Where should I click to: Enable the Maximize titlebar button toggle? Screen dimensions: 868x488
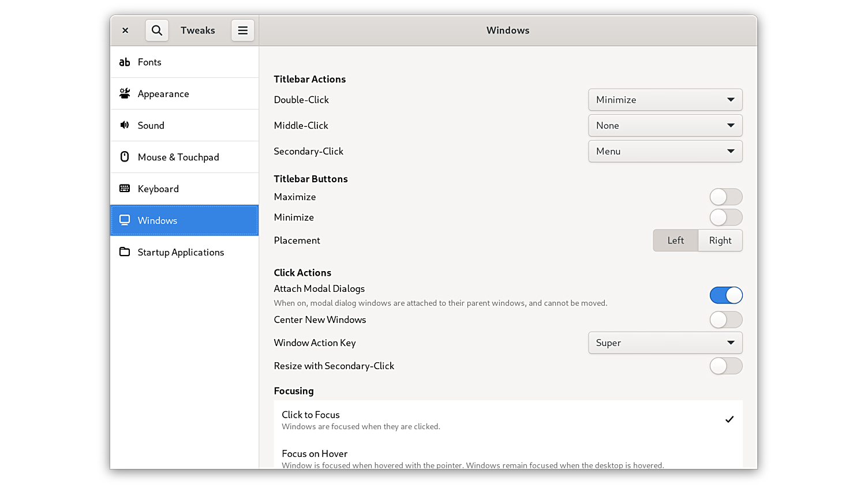pos(725,197)
